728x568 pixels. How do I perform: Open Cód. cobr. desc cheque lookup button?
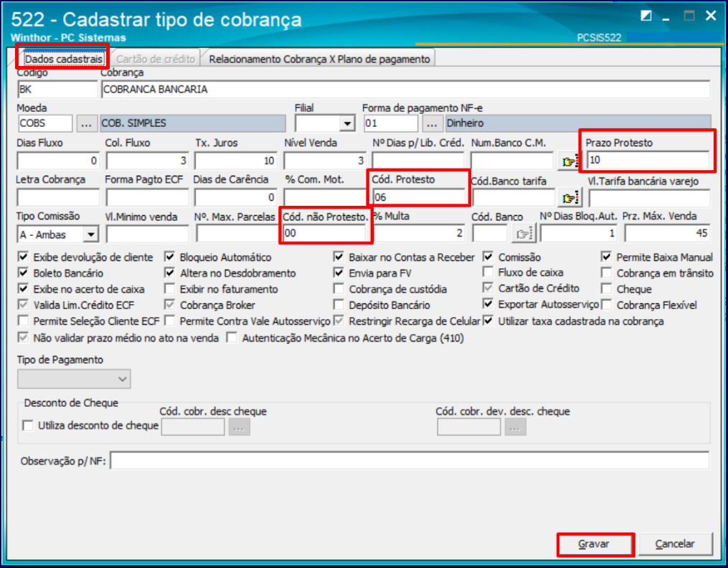click(239, 427)
